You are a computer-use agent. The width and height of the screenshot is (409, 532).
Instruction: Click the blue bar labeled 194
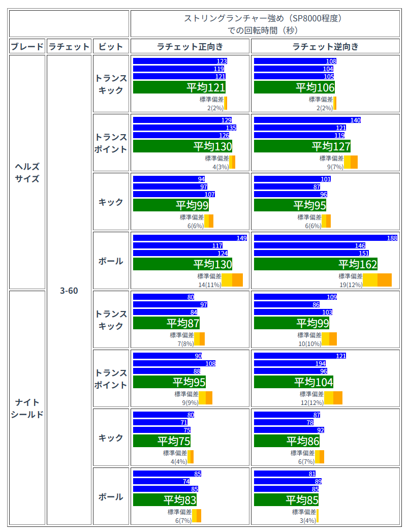[291, 363]
